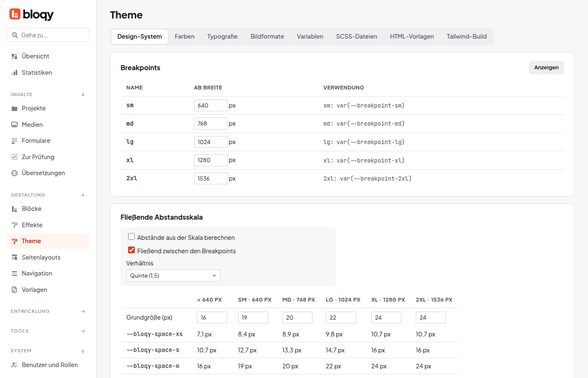Collapse the System sidebar section

point(83,351)
